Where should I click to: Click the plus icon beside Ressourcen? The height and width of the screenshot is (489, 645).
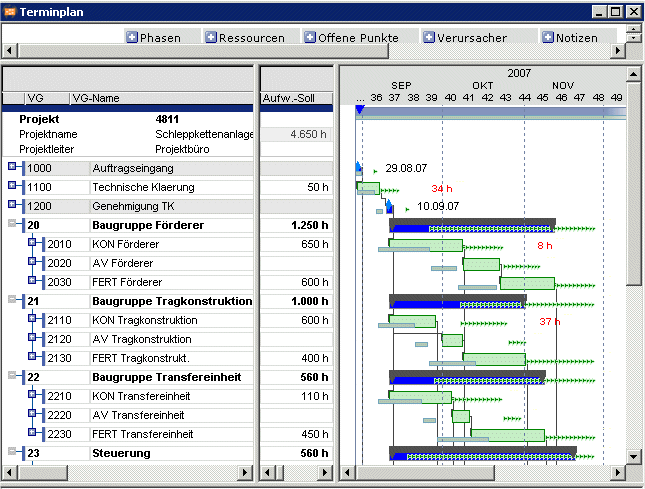[211, 37]
